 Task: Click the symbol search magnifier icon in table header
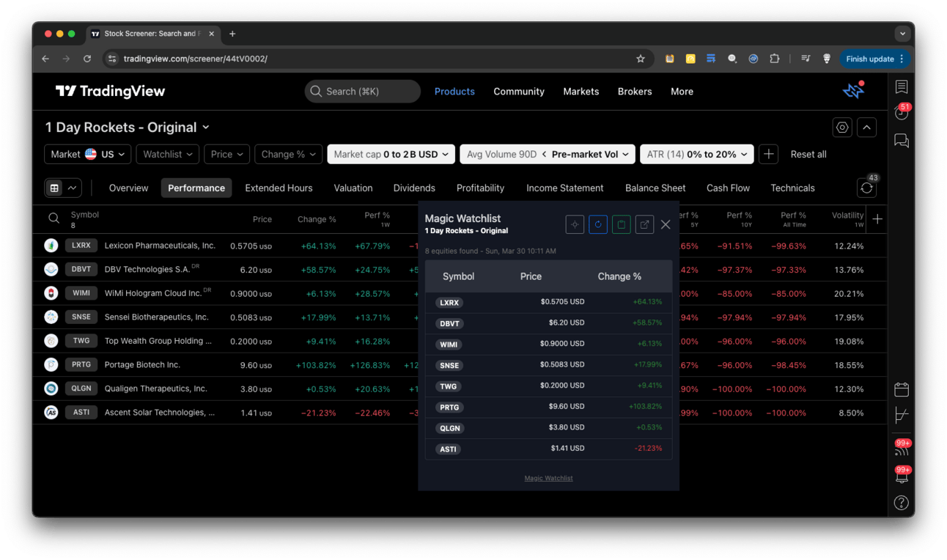(x=54, y=218)
